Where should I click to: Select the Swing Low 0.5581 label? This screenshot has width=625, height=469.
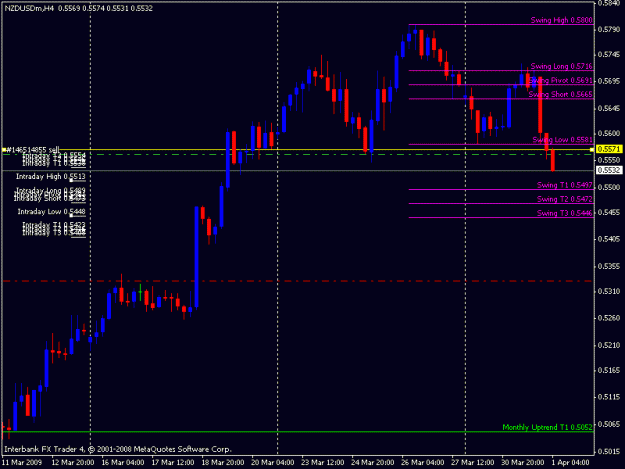[562, 139]
